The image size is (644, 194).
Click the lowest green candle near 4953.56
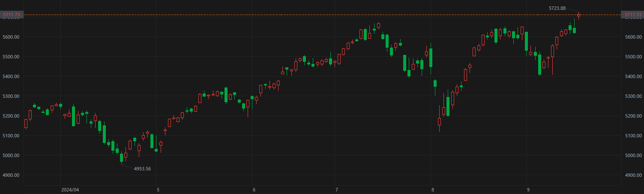121,158
